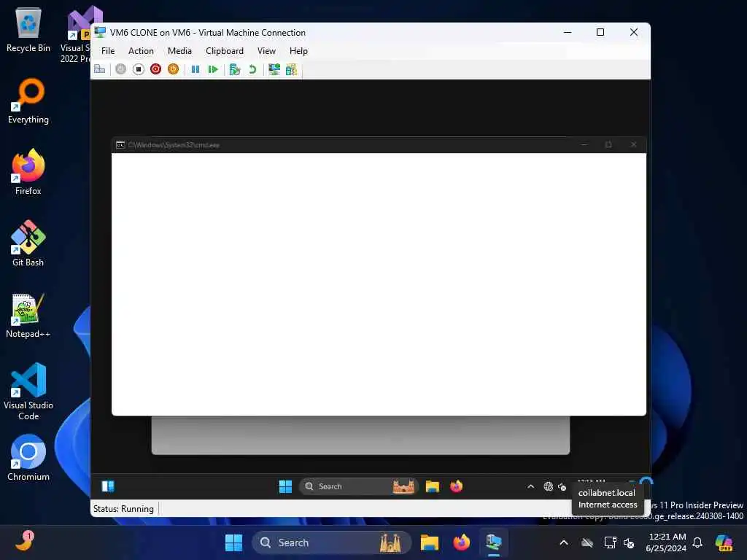Select the Notepad++ desktop shortcut
Viewport: 747px width, 560px height.
pyautogui.click(x=28, y=315)
